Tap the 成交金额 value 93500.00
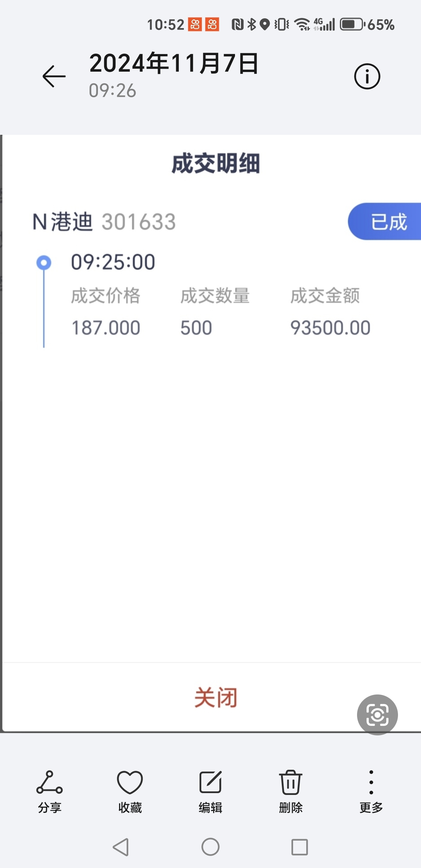This screenshot has height=868, width=421. 330,328
